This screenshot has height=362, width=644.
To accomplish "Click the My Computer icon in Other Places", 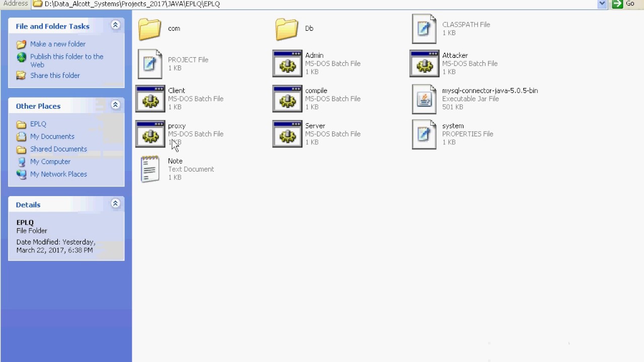I will (x=21, y=162).
